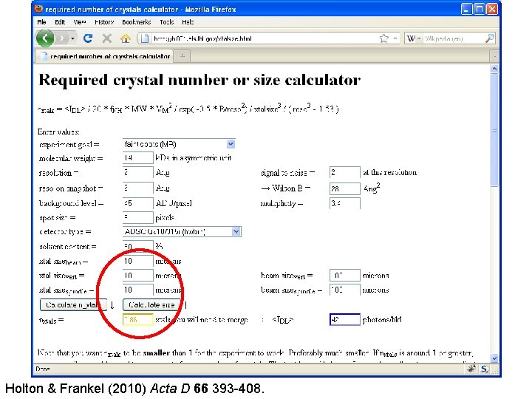
Task: Click the page heading "Required crystal number or size calculator"
Action: 199,80
